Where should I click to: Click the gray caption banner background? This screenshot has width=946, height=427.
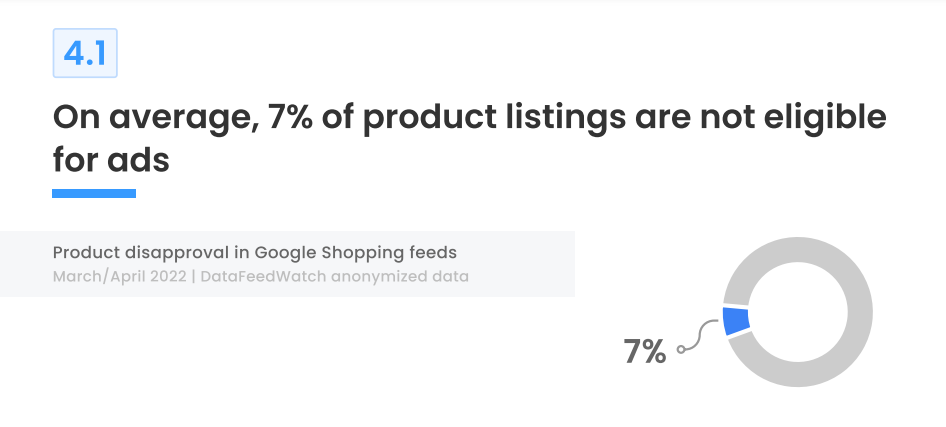click(287, 264)
